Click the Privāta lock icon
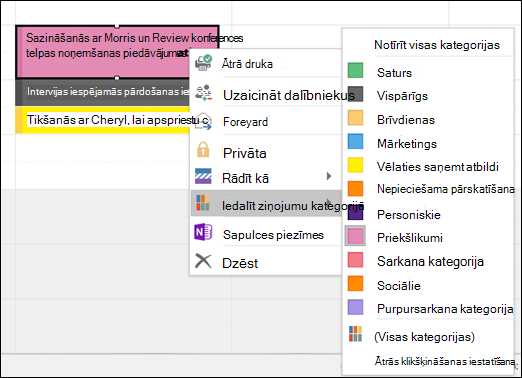Viewport: 522px width, 378px height. (x=203, y=150)
